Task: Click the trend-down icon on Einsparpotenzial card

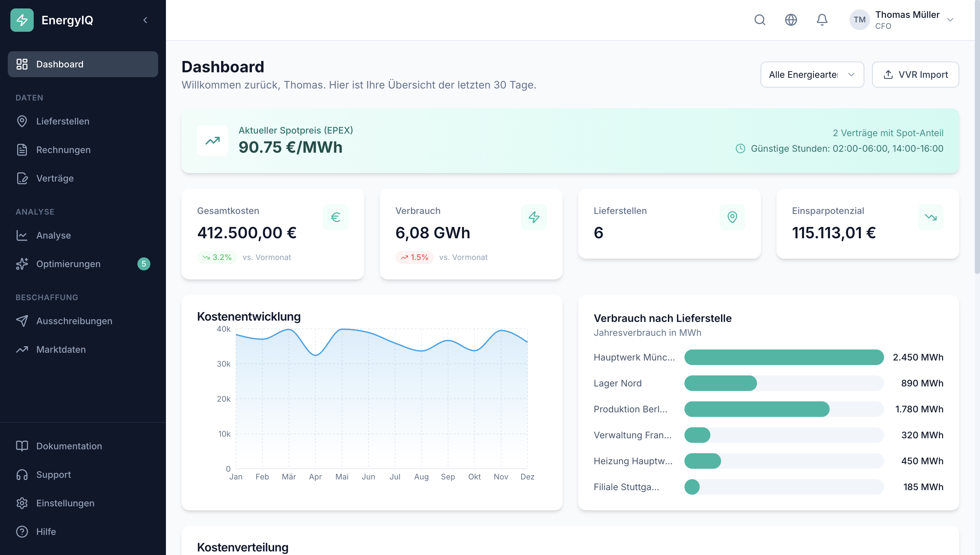Action: pyautogui.click(x=931, y=217)
